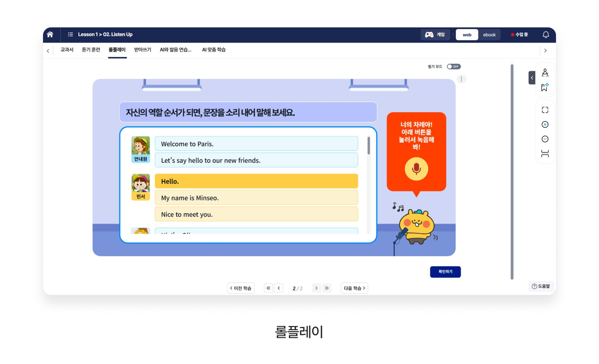Screen dimensions: 599x364
Task: Open the notification bell
Action: (x=545, y=35)
